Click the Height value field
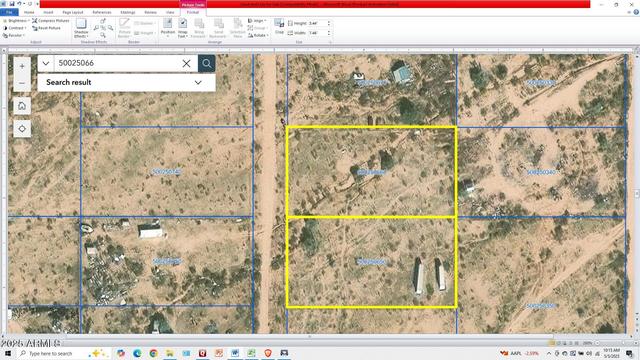 click(317, 23)
